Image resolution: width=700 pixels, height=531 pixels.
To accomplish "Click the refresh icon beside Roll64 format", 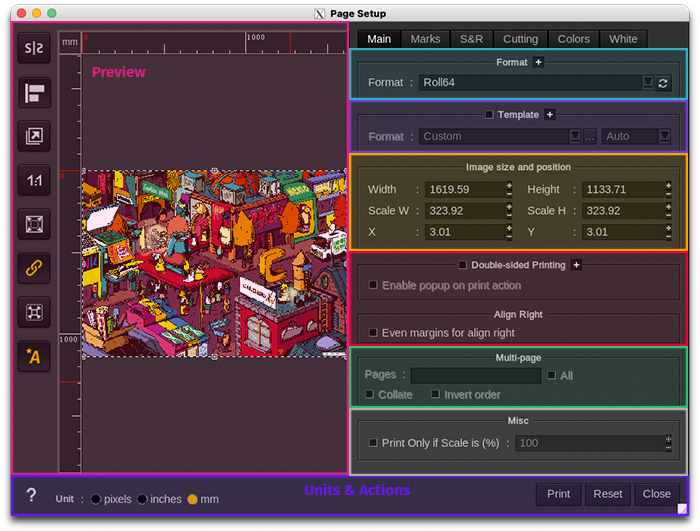I will pyautogui.click(x=663, y=83).
